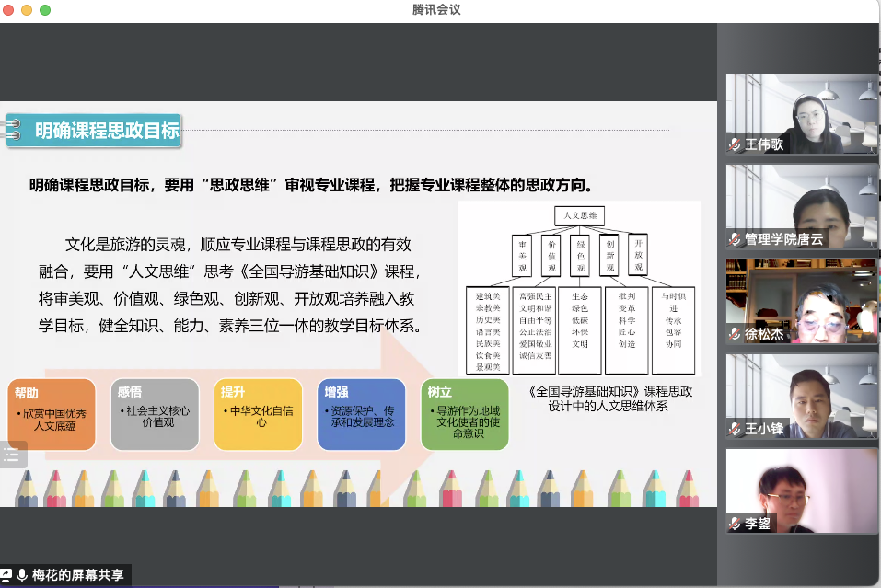Click the muted microphone icon beside 王伟歌
The image size is (881, 588).
click(735, 144)
